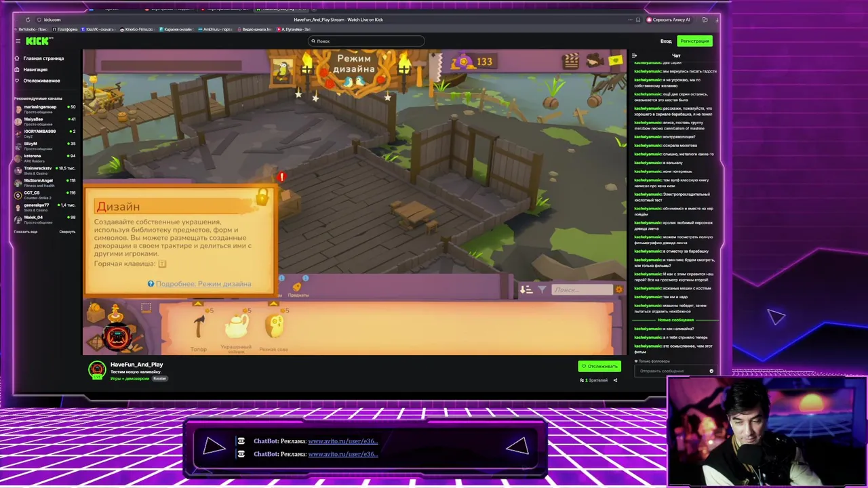Open the Kick hamburger menu
Screen dimensions: 868x488
18,41
